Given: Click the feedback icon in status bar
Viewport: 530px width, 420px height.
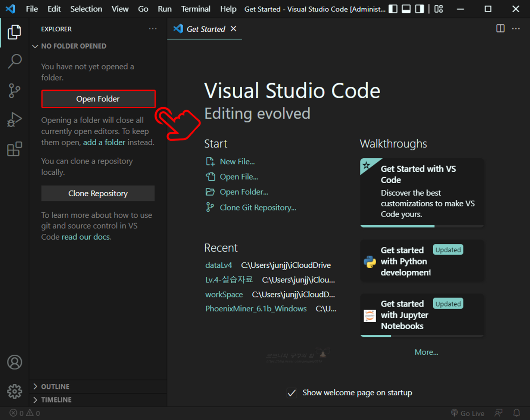Looking at the screenshot, I should (498, 413).
